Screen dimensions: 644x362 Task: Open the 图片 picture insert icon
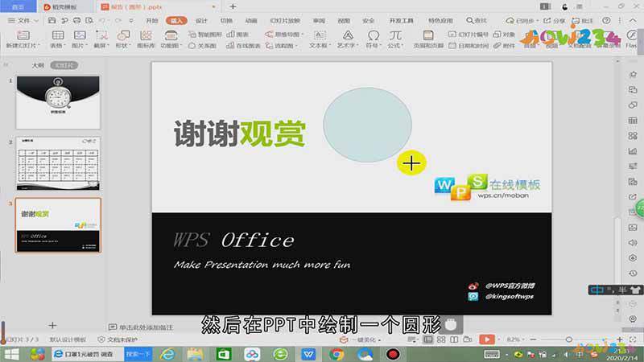[79, 39]
